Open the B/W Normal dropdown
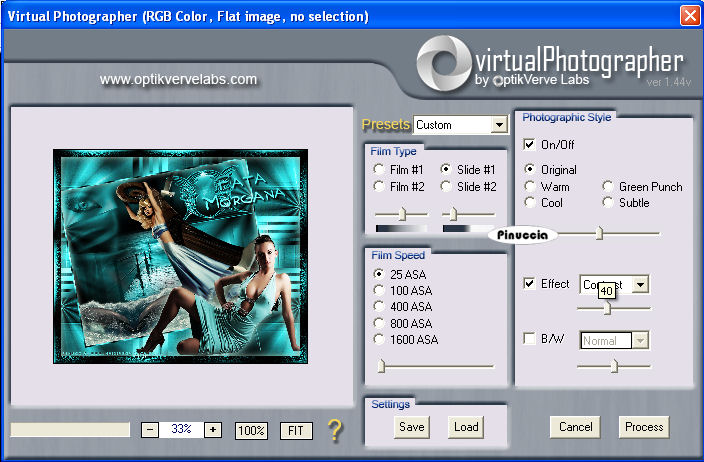Screen dimensions: 704x462 click(640, 340)
